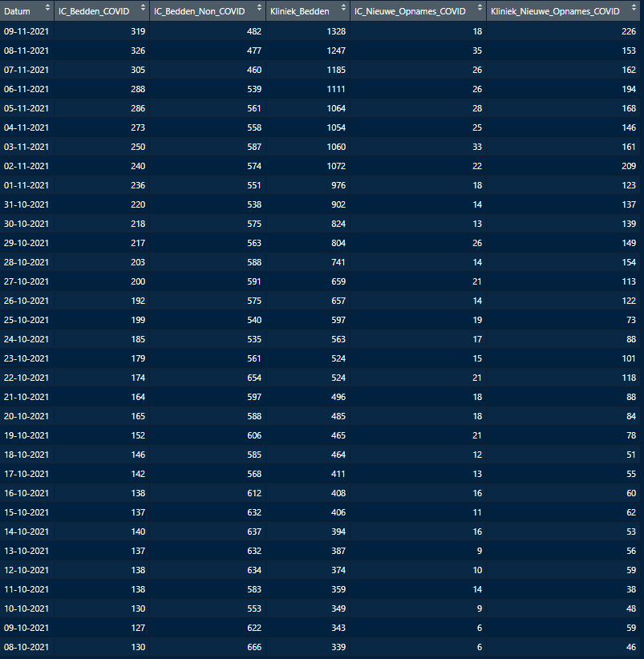
Task: Click IC_Bedden_COVID value 200
Action: coord(138,281)
